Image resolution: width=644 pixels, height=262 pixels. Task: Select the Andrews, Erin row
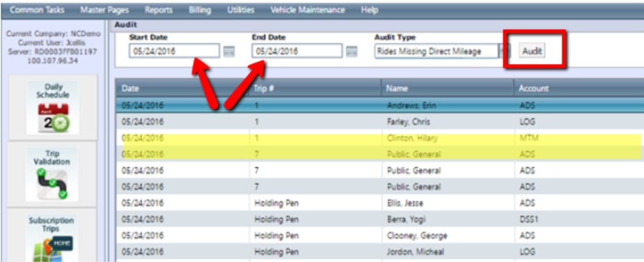tap(380, 106)
